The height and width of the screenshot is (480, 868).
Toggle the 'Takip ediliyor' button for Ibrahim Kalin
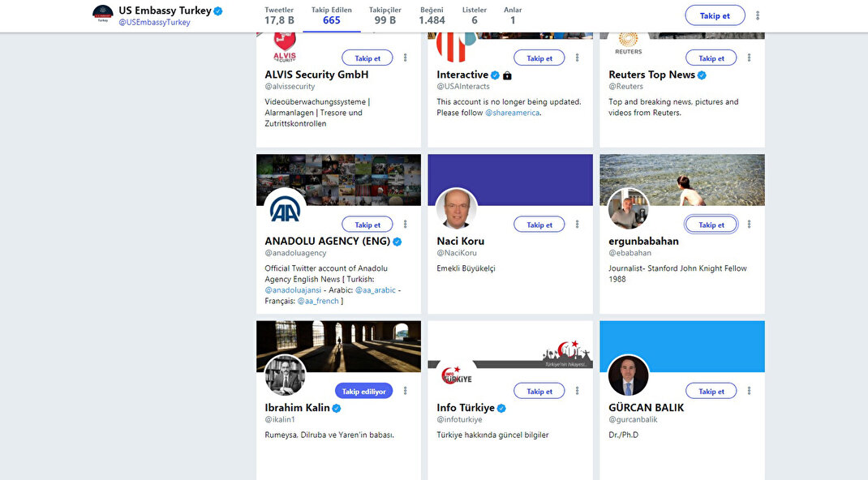[363, 391]
